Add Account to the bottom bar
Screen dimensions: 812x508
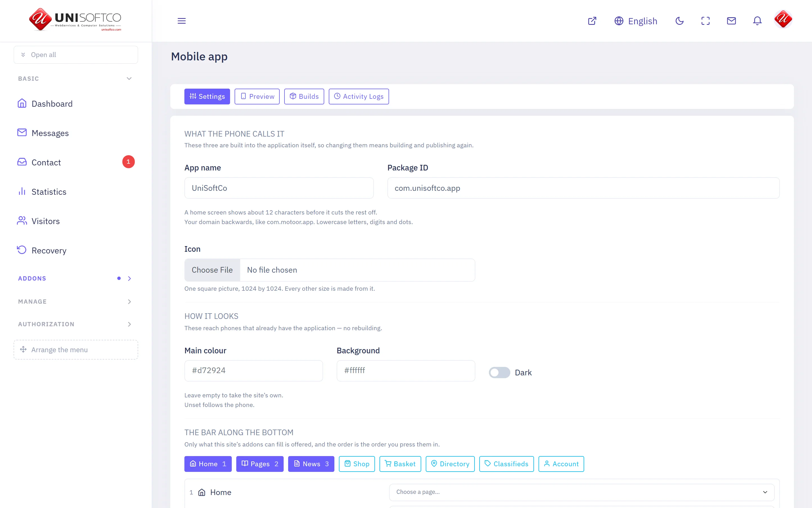point(561,464)
